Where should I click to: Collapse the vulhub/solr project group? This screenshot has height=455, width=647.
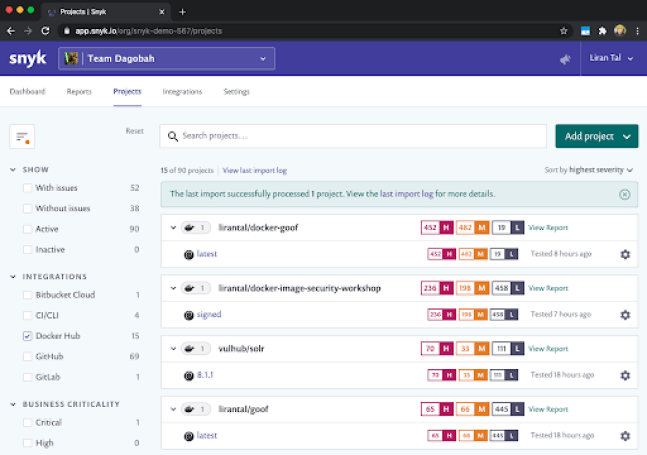pyautogui.click(x=173, y=349)
